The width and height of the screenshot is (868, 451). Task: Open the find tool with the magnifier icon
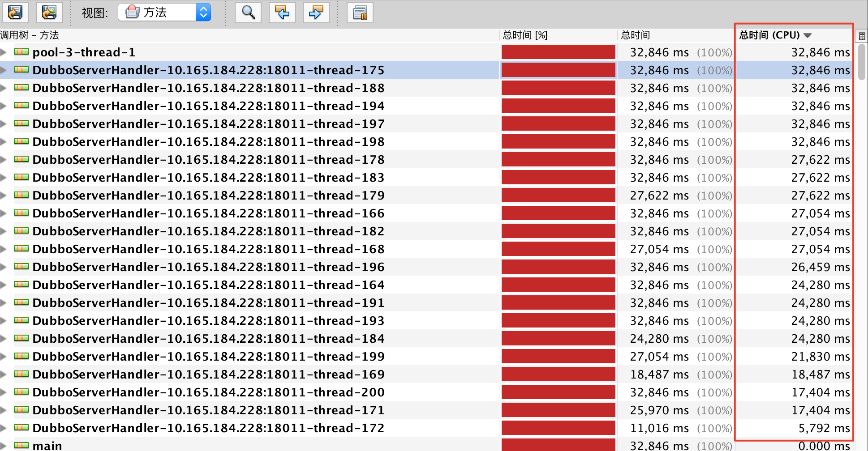248,12
